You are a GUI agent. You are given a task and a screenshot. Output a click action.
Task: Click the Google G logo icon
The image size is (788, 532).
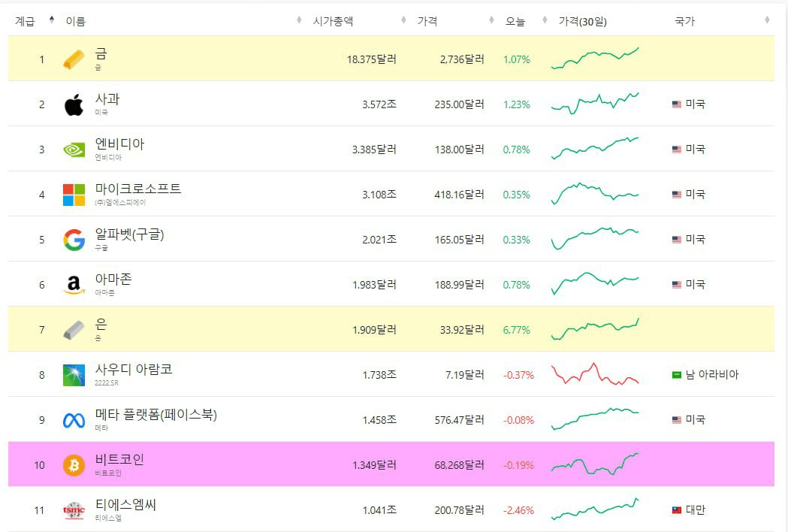click(74, 240)
